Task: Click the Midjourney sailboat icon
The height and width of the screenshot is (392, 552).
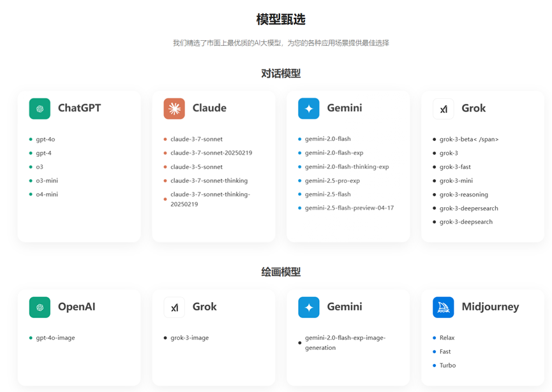Action: (444, 307)
